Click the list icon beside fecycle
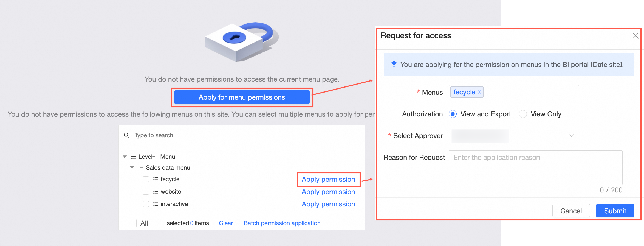This screenshot has height=246, width=644. 156,179
